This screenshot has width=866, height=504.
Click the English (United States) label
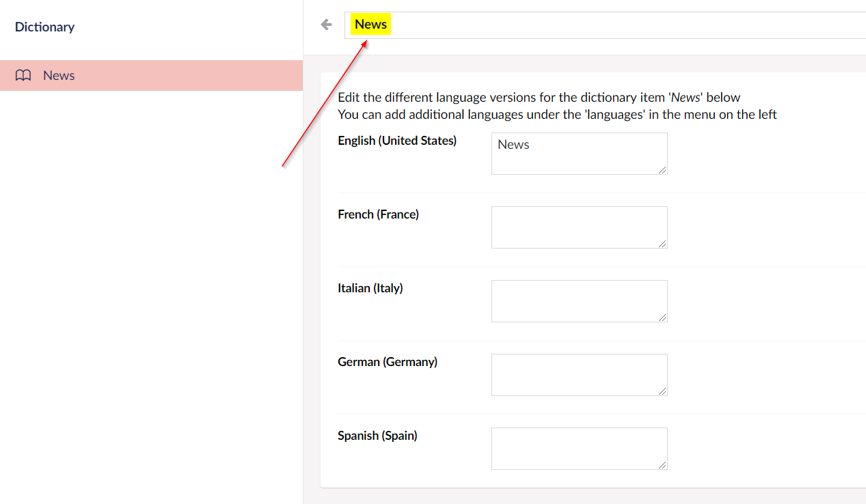click(397, 141)
